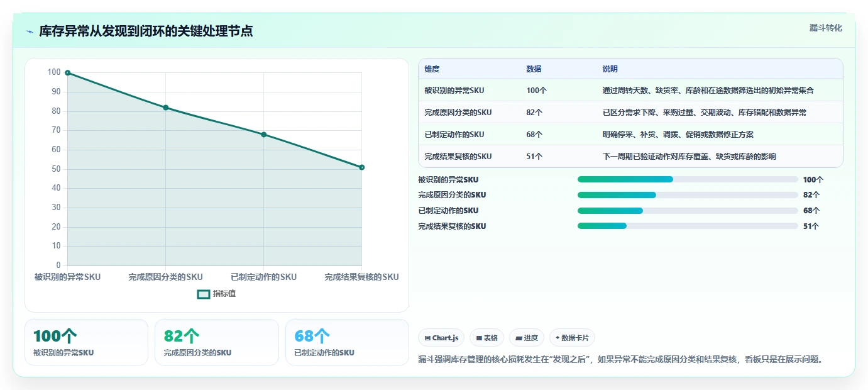The image size is (868, 390).
Task: Click the 数据 table column header
Action: (x=534, y=69)
